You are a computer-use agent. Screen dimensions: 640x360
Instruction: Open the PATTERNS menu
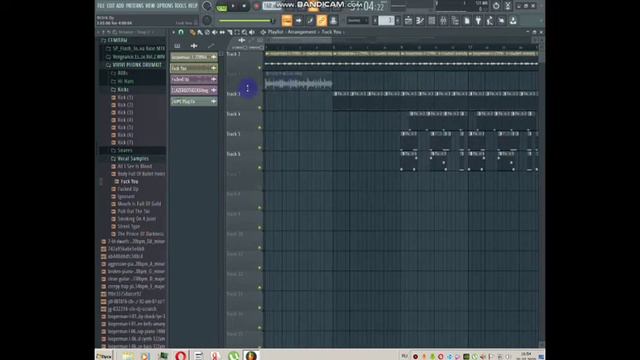pos(134,6)
